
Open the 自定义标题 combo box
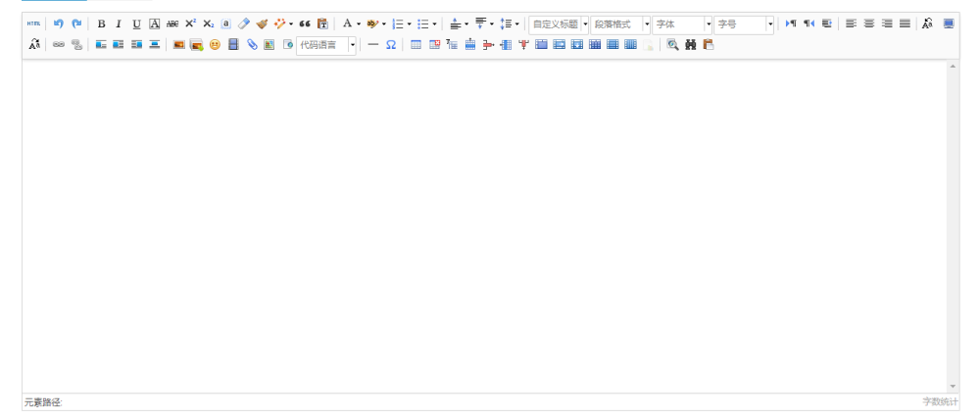559,24
